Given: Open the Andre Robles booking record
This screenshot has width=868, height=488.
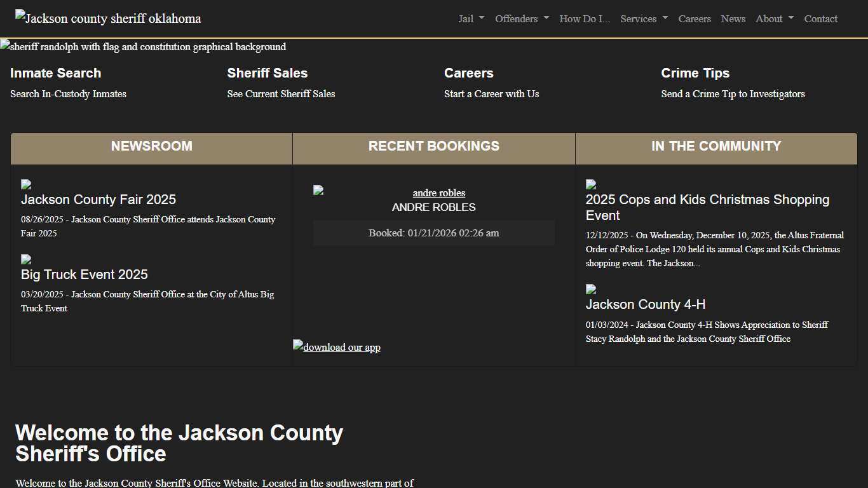Looking at the screenshot, I should (438, 193).
